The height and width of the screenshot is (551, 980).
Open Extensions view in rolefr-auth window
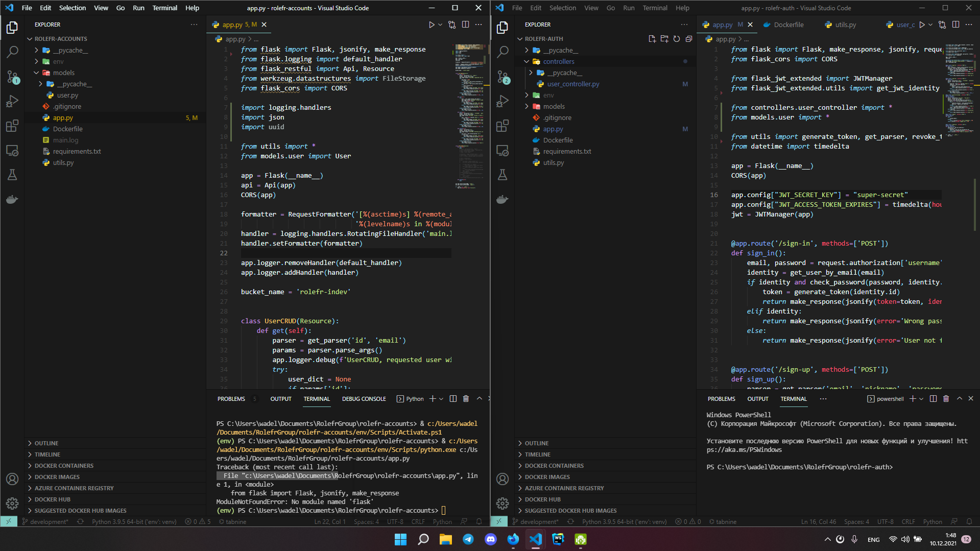(503, 126)
